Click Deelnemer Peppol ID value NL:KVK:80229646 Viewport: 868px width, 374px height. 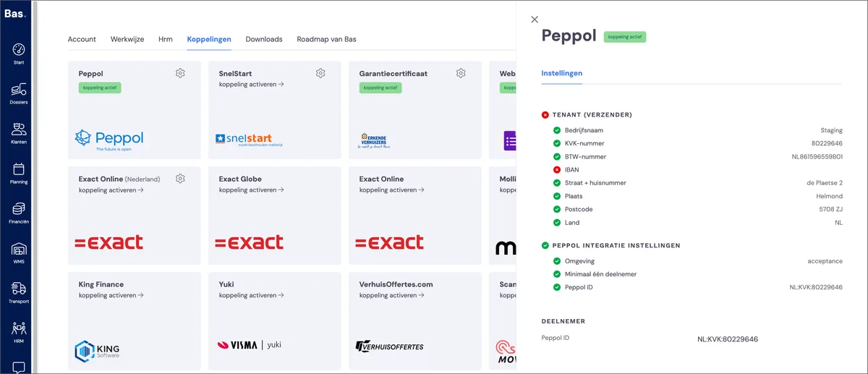point(728,339)
